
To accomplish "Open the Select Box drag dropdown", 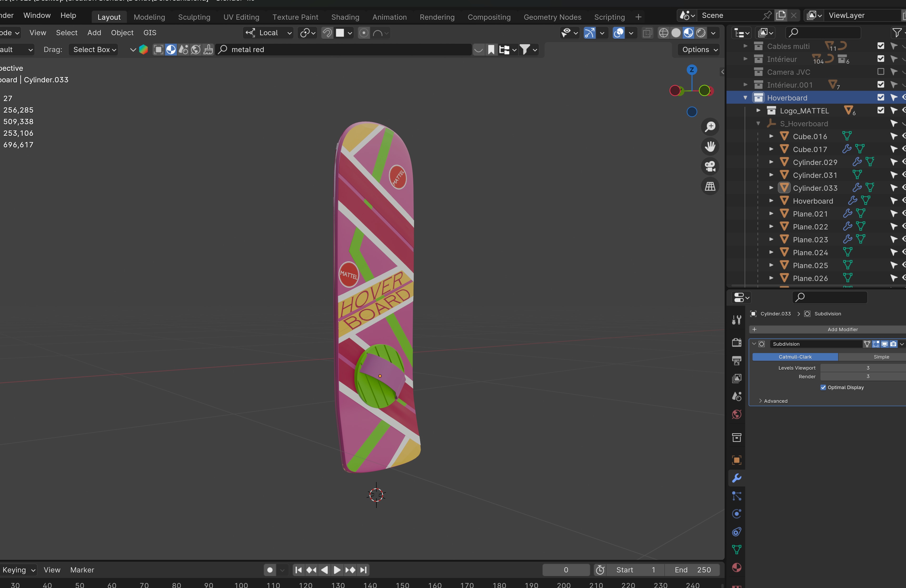I will [94, 49].
